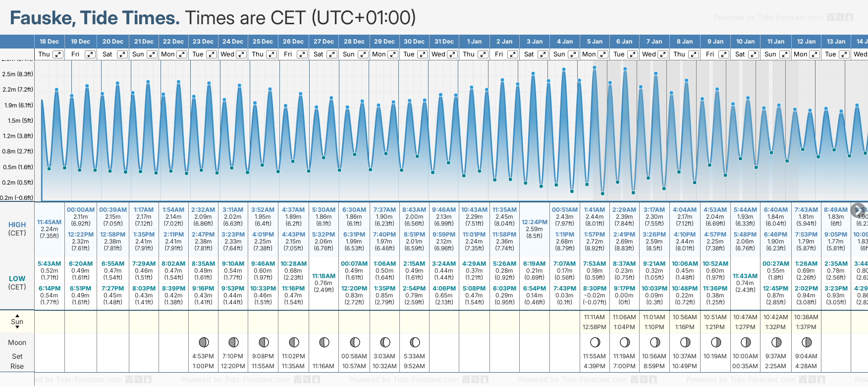868x386 pixels.
Task: Click the 12:24PM high tide entry on 3 Jan
Action: (x=535, y=222)
